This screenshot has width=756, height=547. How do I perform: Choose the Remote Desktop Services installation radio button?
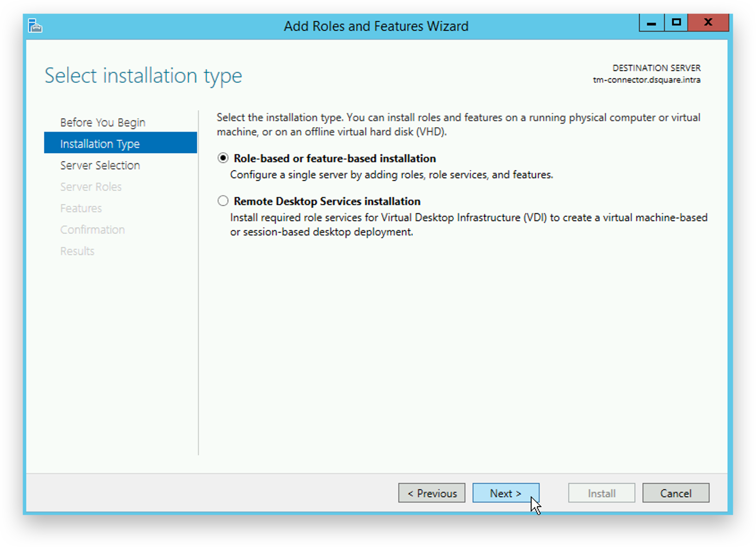(223, 201)
